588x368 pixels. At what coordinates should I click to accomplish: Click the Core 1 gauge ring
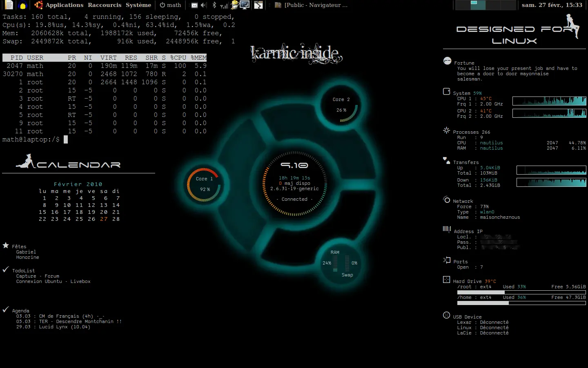[x=204, y=185]
